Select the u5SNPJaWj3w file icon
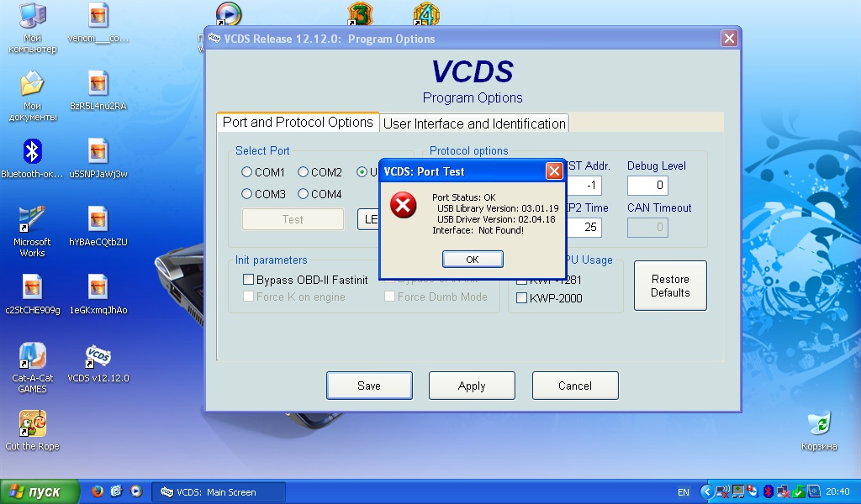 pos(98,159)
